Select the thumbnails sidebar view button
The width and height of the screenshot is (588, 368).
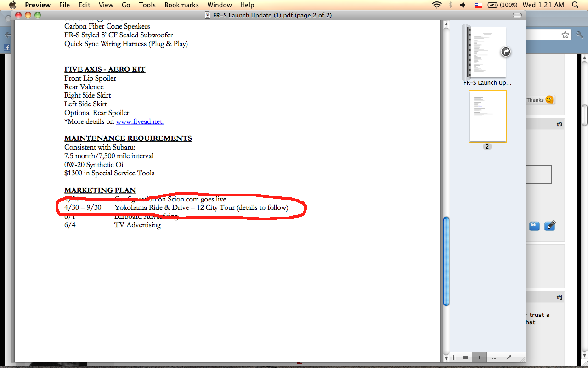tap(479, 357)
